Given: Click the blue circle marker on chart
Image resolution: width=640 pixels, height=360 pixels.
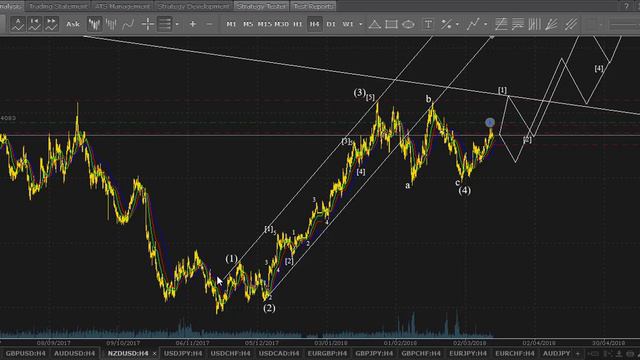Looking at the screenshot, I should 490,122.
